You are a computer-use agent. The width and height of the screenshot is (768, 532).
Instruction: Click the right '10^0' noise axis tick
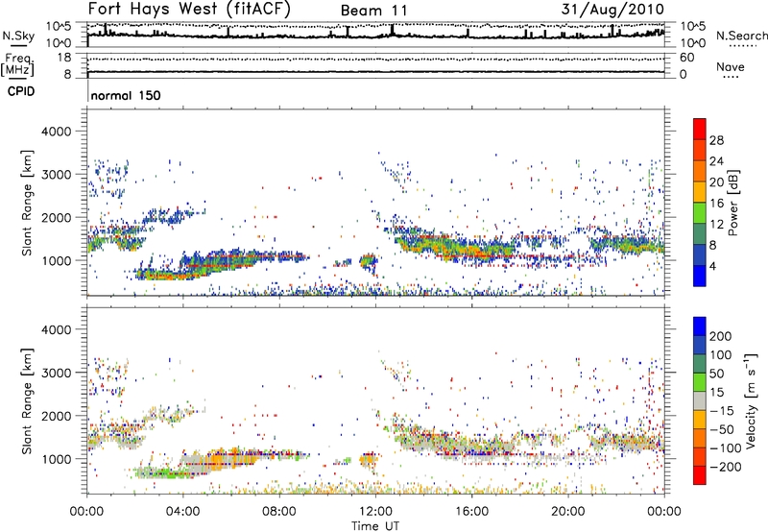tap(693, 43)
